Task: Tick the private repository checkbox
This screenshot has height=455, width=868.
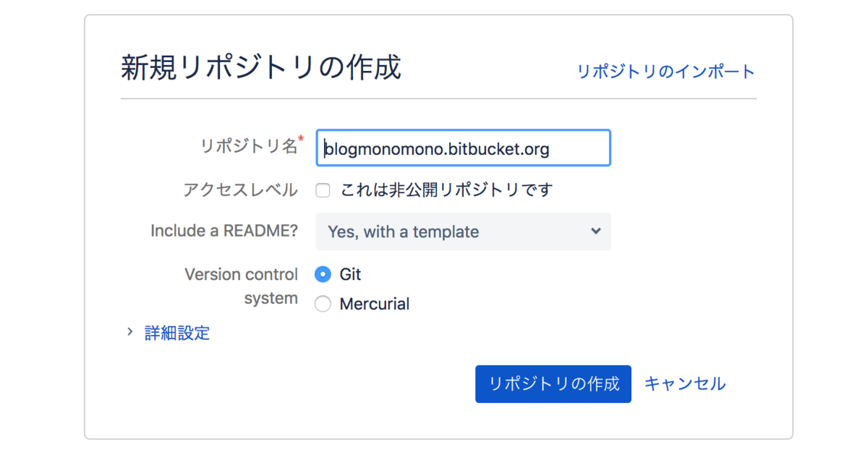Action: coord(323,190)
